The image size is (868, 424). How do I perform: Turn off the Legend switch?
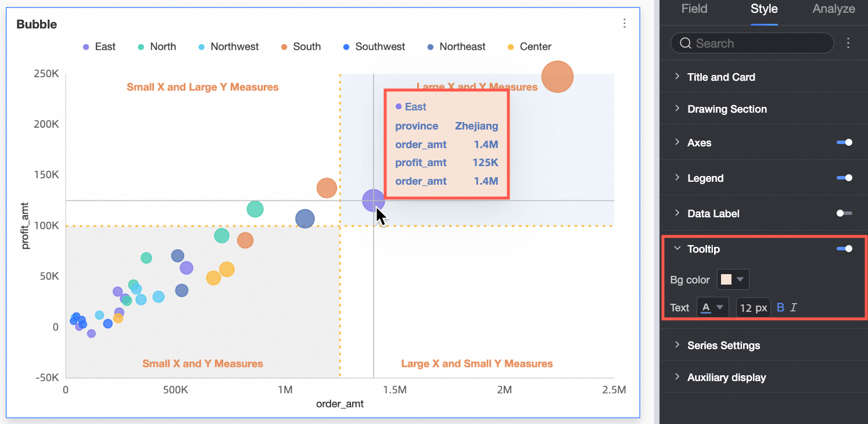point(844,178)
